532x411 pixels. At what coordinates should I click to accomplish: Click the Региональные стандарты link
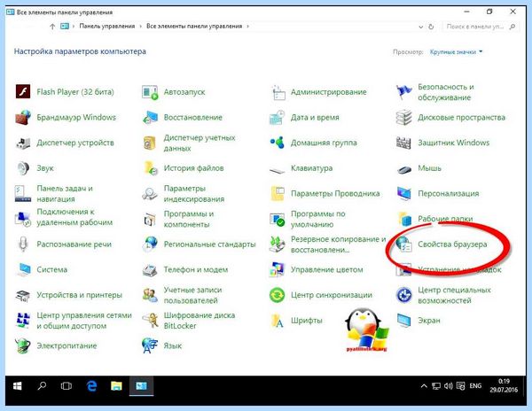(209, 244)
